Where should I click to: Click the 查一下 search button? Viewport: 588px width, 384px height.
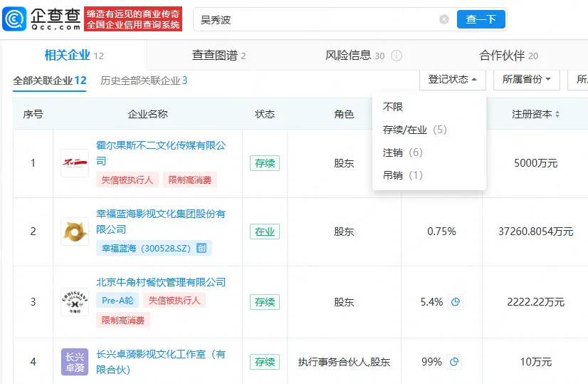pyautogui.click(x=481, y=19)
